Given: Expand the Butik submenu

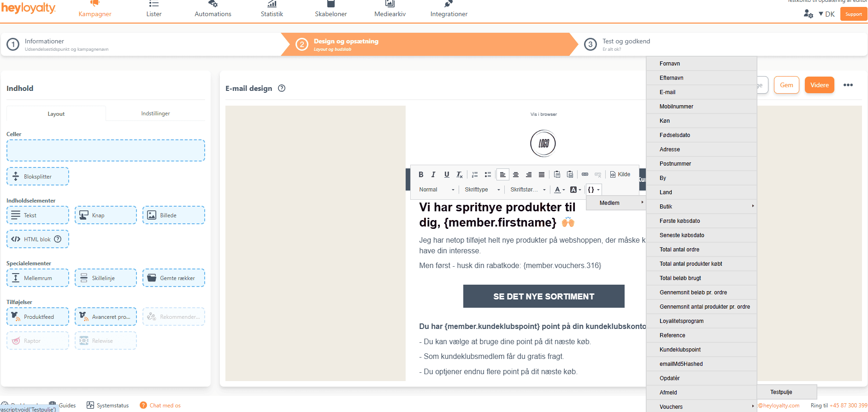Looking at the screenshot, I should pos(702,207).
